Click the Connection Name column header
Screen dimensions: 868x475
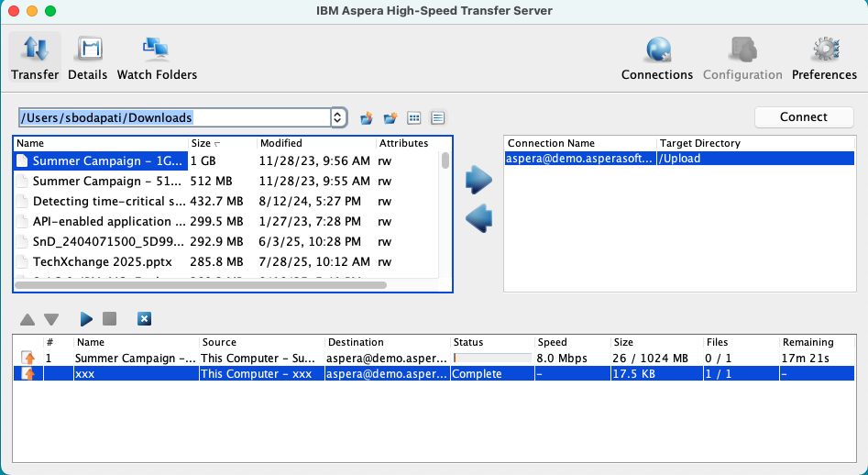tap(580, 143)
